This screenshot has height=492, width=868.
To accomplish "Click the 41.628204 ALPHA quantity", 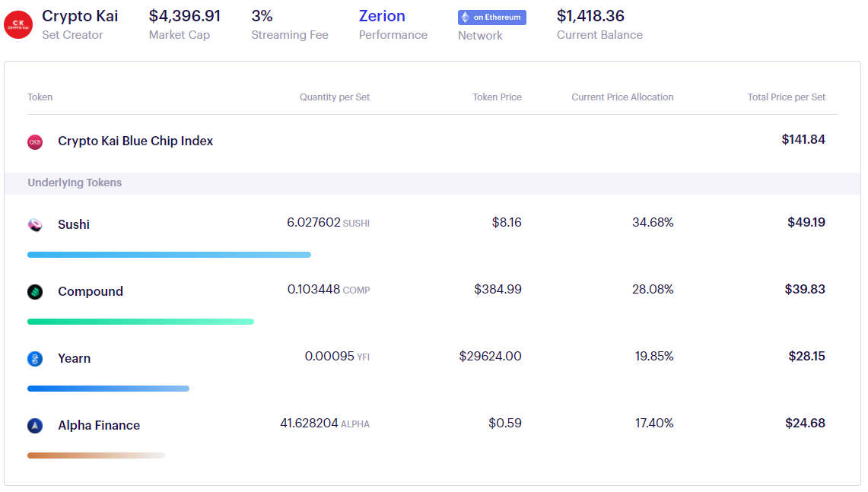I will (325, 424).
